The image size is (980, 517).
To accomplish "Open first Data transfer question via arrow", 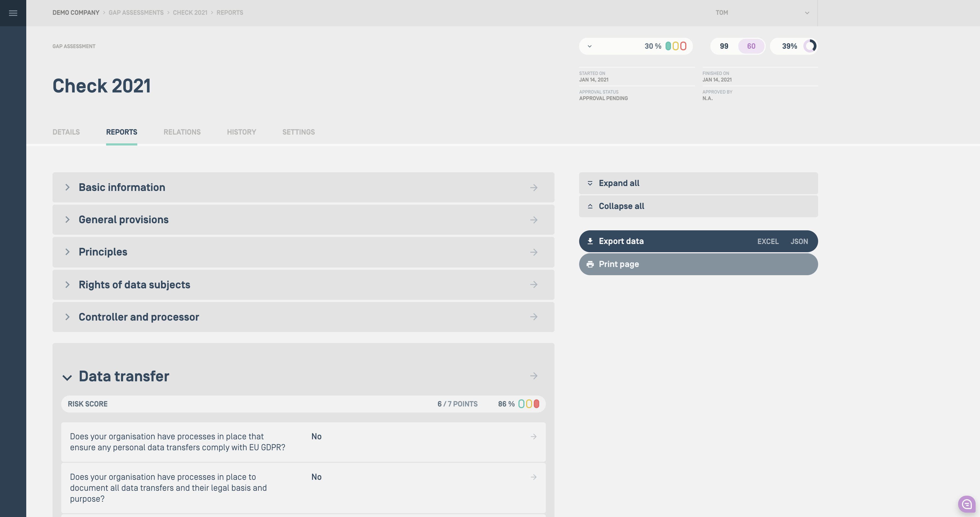I will pyautogui.click(x=533, y=437).
